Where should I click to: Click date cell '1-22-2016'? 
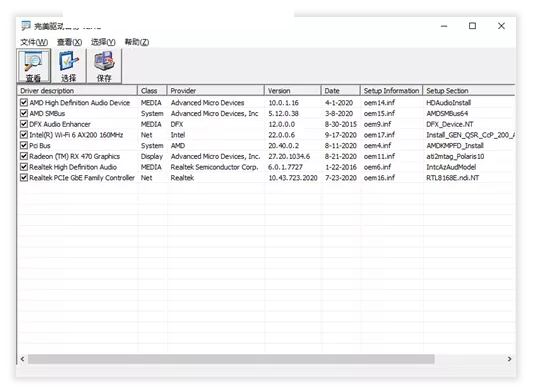[341, 167]
